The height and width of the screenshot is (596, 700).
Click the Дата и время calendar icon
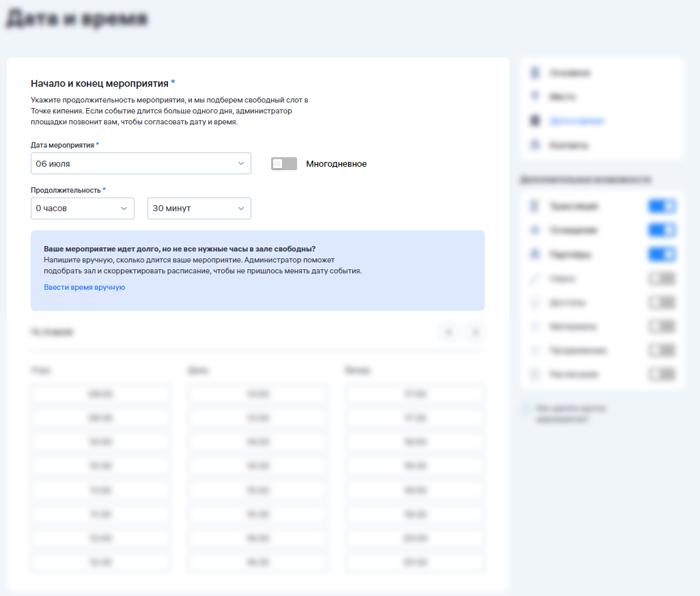tap(535, 121)
